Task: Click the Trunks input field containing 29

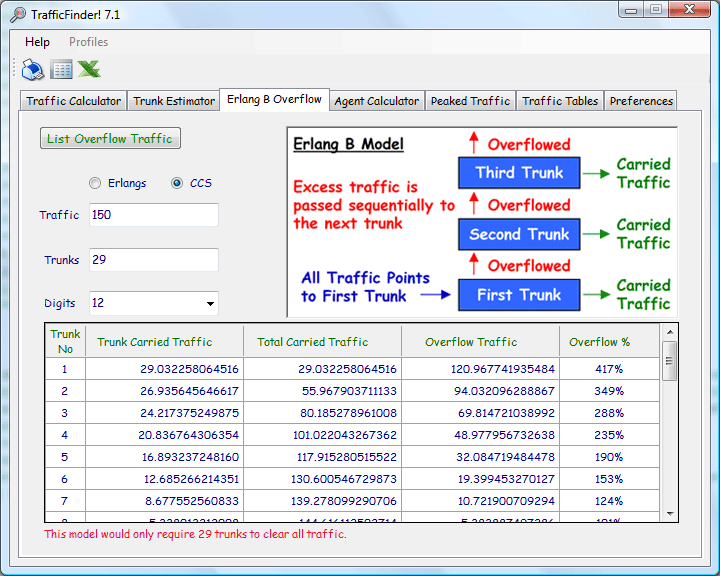Action: click(x=154, y=260)
